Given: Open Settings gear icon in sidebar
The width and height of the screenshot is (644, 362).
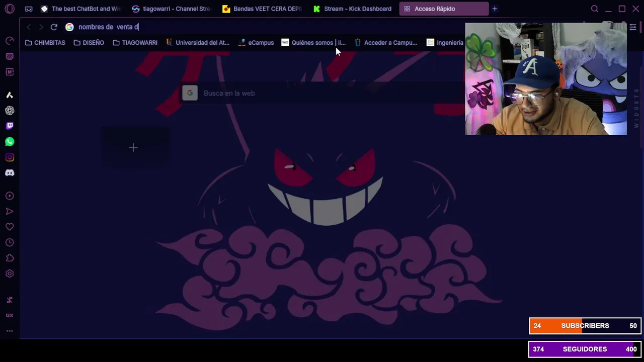Looking at the screenshot, I should tap(10, 274).
